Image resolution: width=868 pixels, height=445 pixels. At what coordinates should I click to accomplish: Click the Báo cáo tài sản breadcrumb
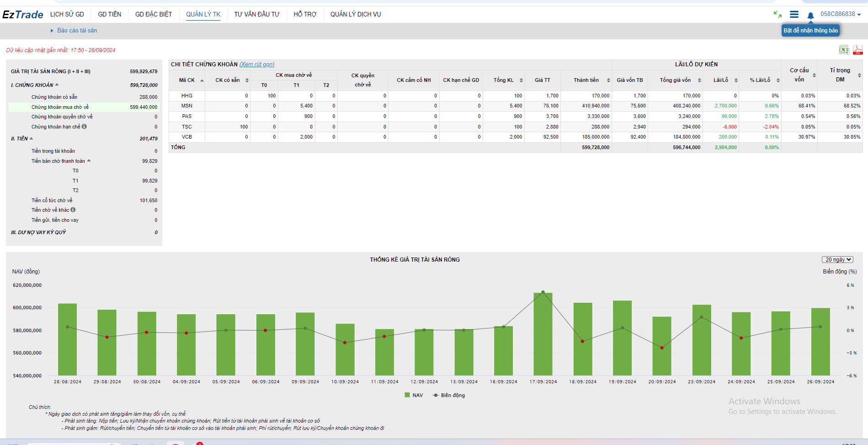tap(77, 31)
